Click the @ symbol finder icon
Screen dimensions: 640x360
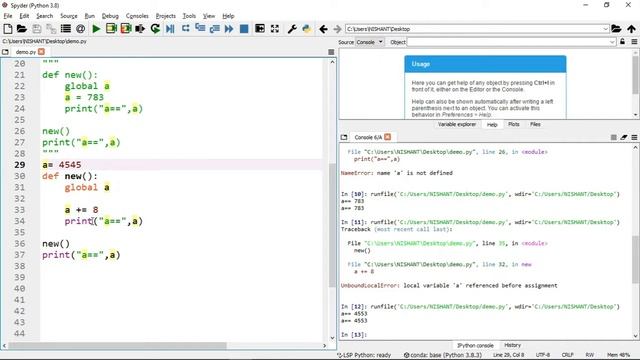(x=80, y=29)
